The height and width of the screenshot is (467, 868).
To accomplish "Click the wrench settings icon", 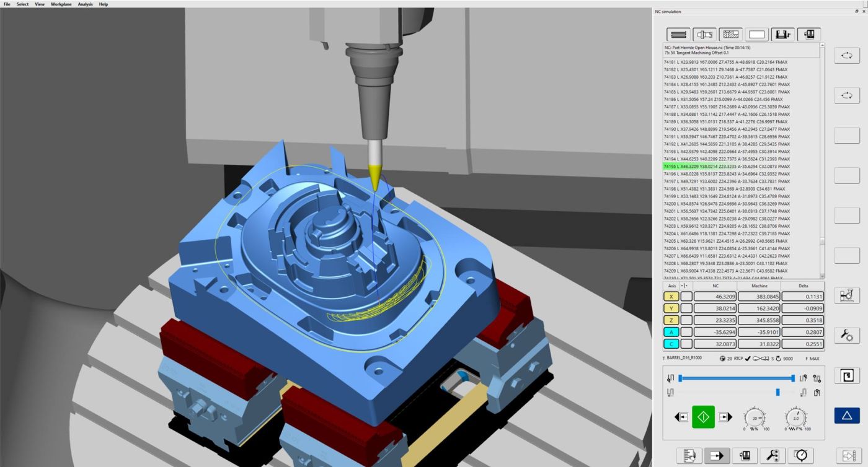I will [846, 335].
